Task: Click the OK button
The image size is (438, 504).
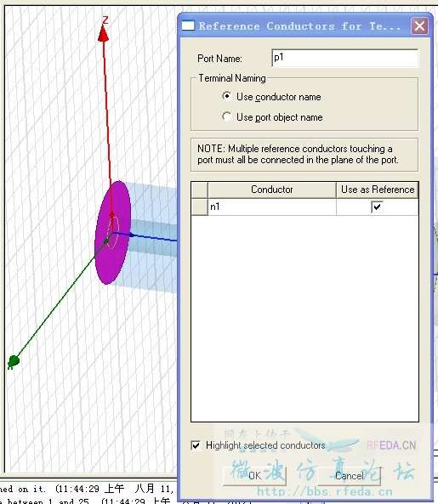Action: coord(254,475)
